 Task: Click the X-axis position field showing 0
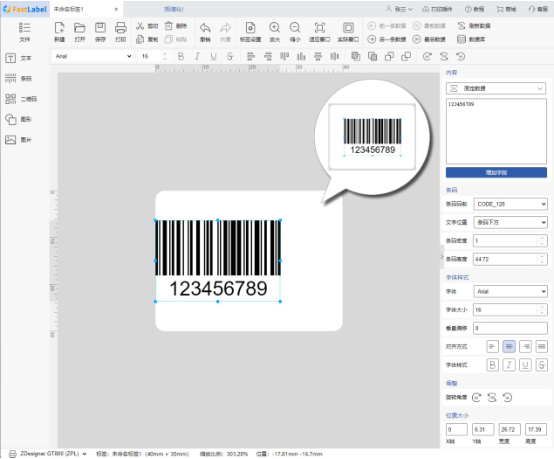(456, 430)
